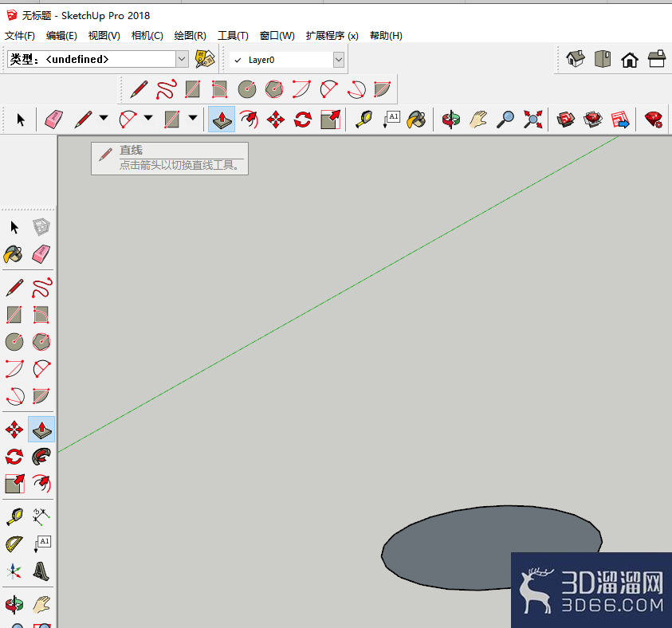Image resolution: width=672 pixels, height=628 pixels.
Task: Select the Freehand tool in drawing toolbar
Action: (x=167, y=89)
